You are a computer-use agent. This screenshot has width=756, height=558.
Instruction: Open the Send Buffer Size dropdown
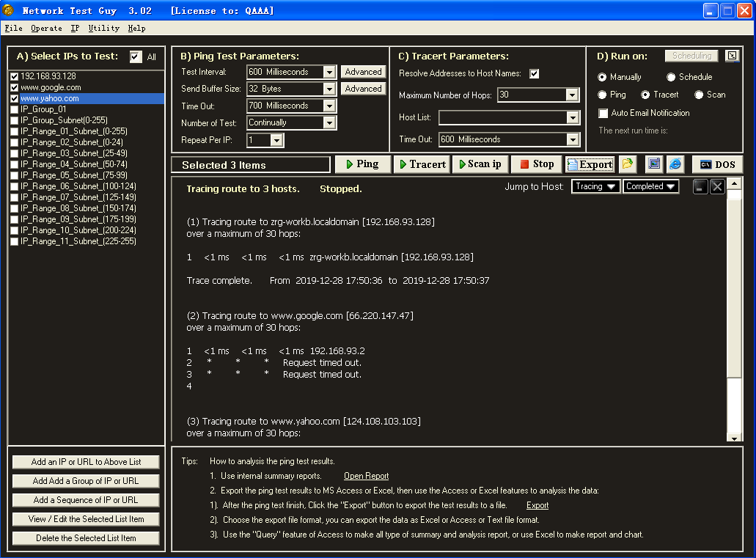(x=329, y=89)
